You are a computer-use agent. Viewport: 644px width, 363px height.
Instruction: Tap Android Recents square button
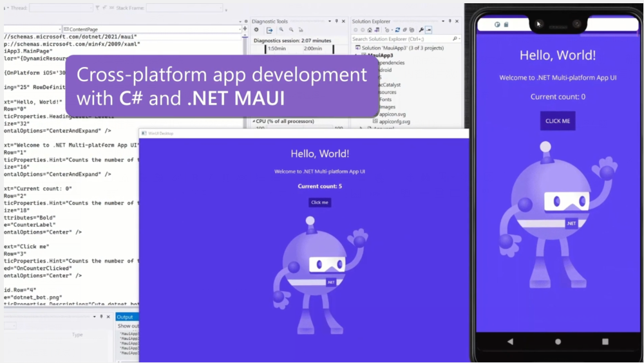[605, 341]
